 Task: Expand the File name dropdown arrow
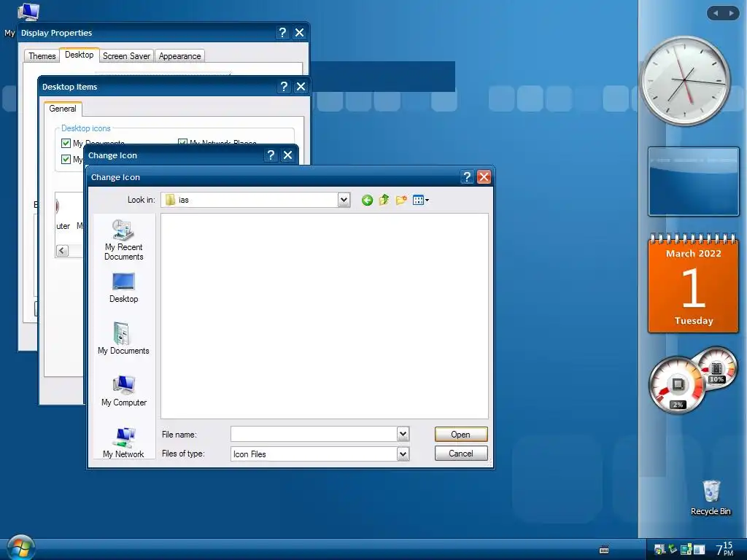click(403, 434)
